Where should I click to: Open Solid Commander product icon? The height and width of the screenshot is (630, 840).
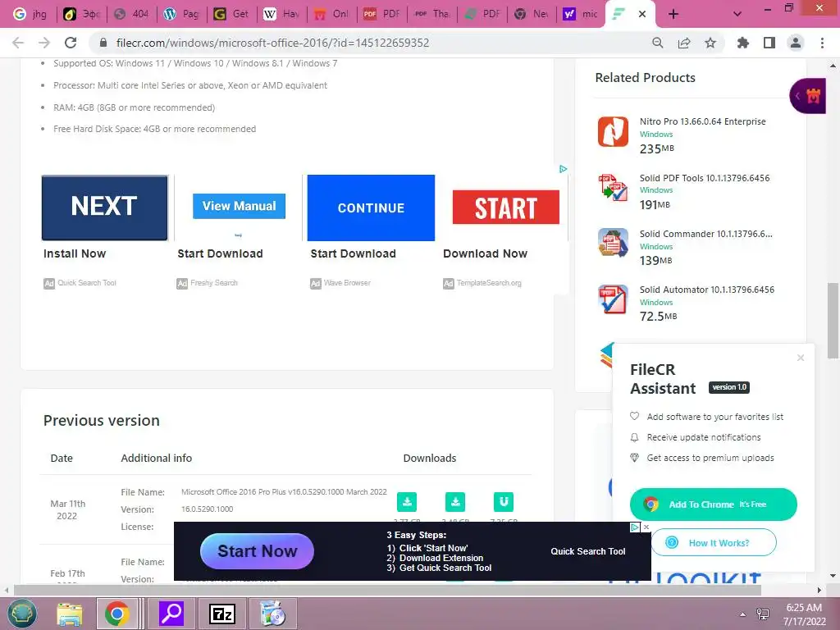613,243
